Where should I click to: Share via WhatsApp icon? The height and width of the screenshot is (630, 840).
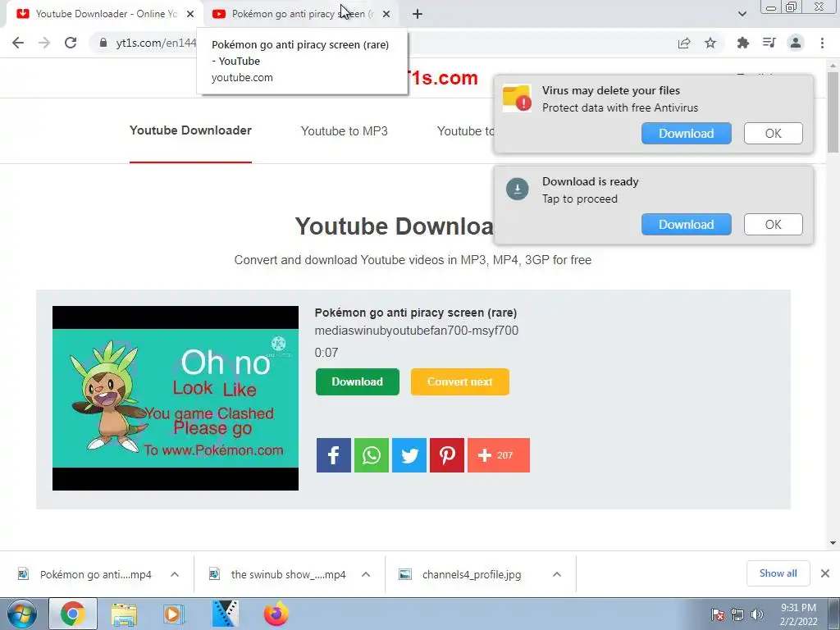(372, 455)
